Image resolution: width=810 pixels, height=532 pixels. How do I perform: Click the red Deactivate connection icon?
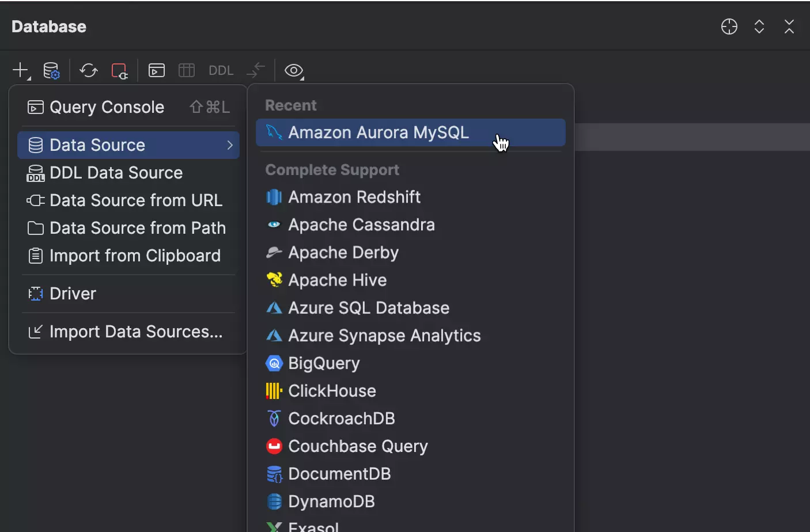coord(119,70)
